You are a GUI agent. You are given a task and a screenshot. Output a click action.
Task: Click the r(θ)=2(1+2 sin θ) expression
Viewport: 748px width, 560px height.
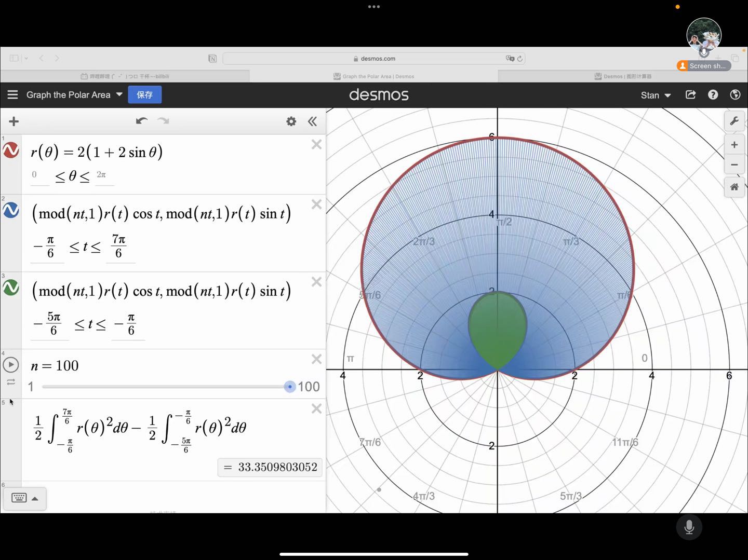pyautogui.click(x=97, y=152)
